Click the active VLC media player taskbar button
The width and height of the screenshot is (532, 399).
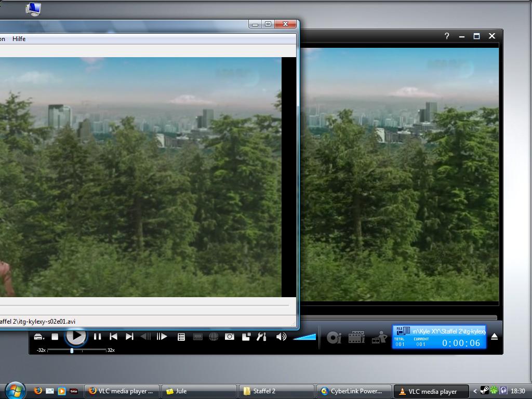431,391
